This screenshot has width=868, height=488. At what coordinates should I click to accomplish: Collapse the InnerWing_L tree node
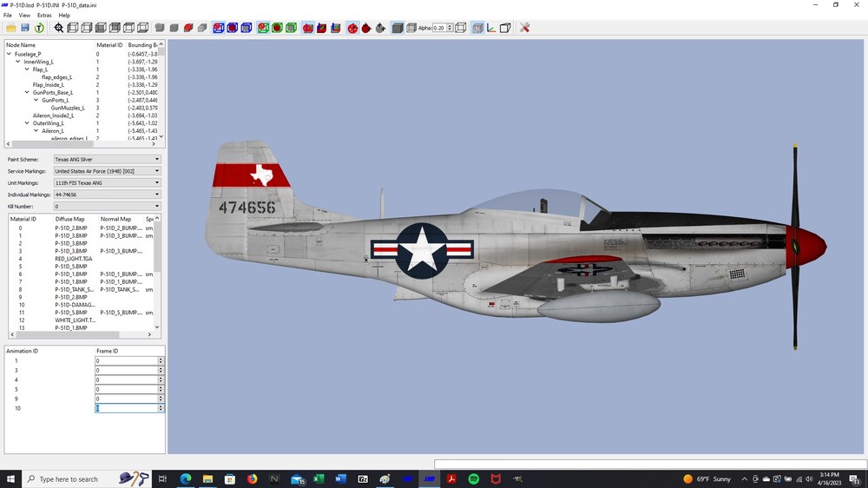[17, 62]
